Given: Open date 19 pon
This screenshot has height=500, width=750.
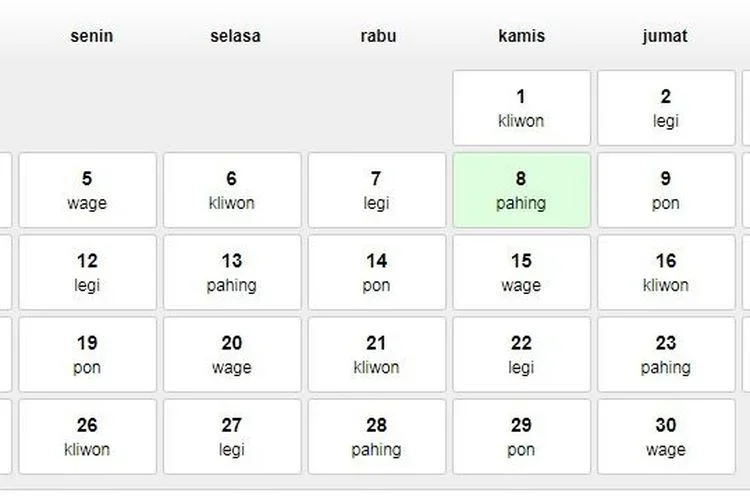Looking at the screenshot, I should (87, 355).
